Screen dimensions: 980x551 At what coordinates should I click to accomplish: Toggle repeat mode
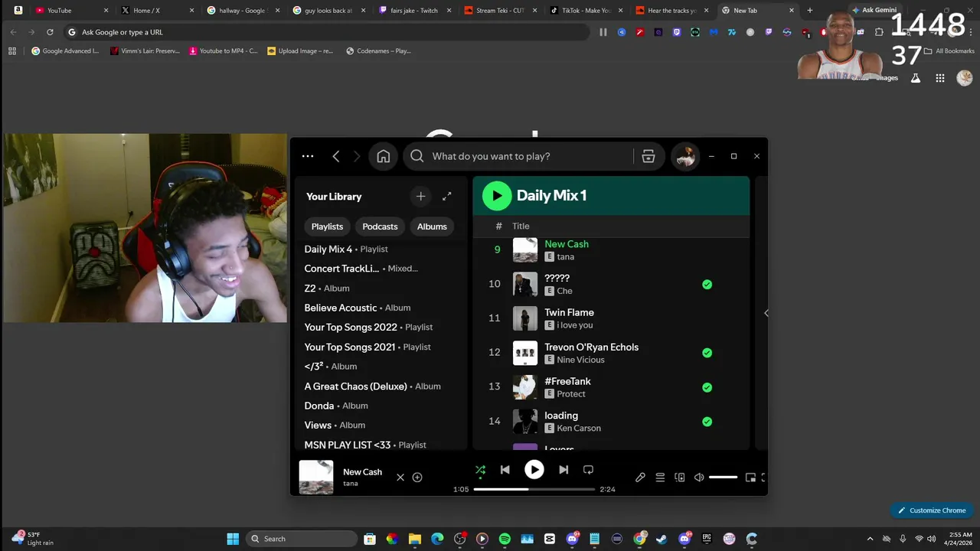point(588,470)
